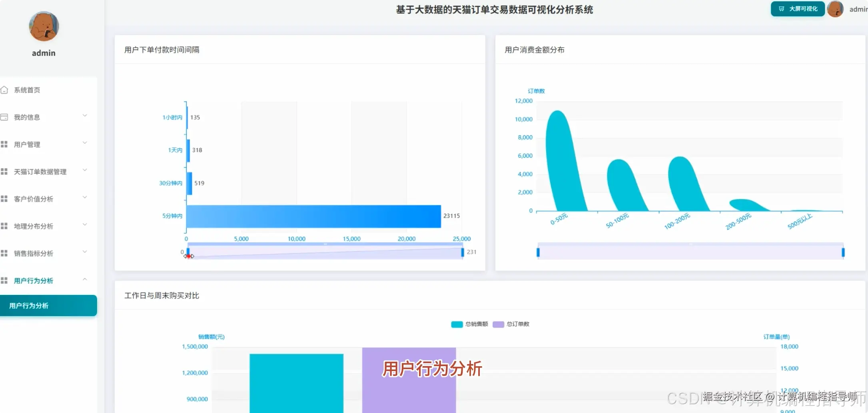Click the 系统首页 home icon

click(5, 90)
